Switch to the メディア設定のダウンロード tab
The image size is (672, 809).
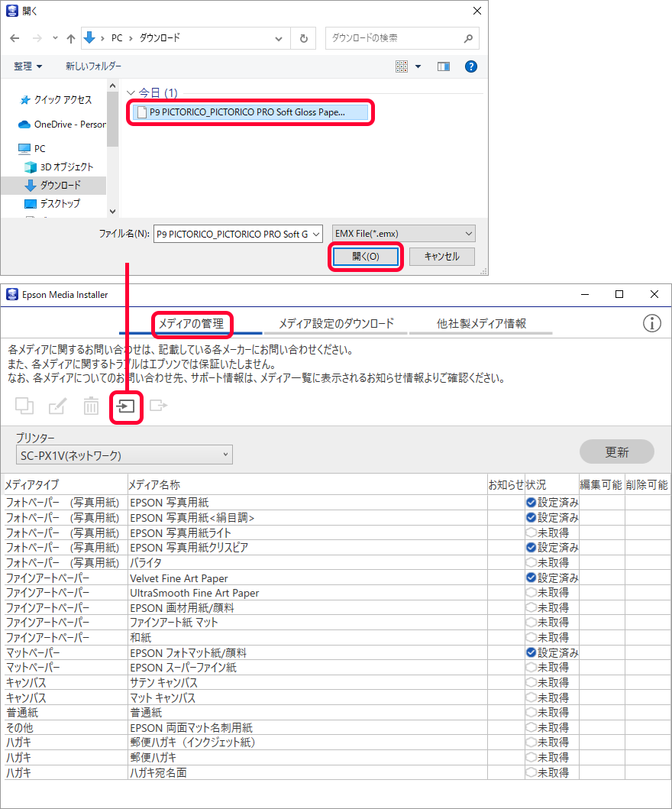[336, 323]
